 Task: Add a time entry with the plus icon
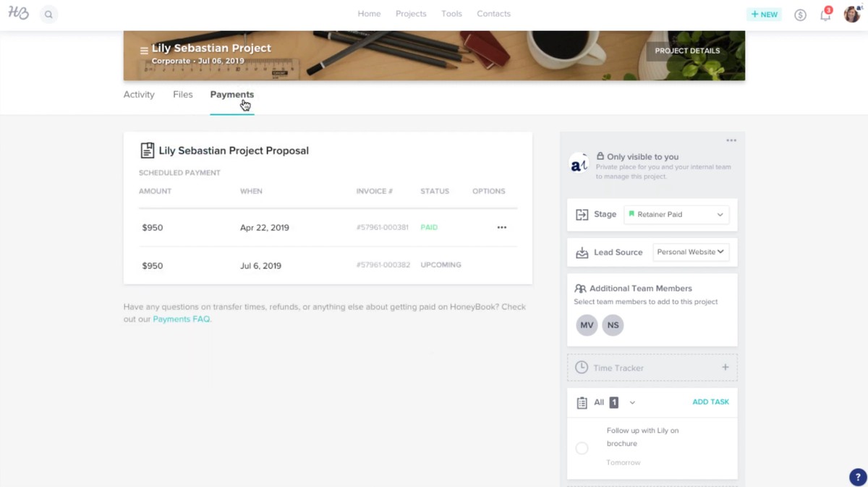(x=726, y=368)
